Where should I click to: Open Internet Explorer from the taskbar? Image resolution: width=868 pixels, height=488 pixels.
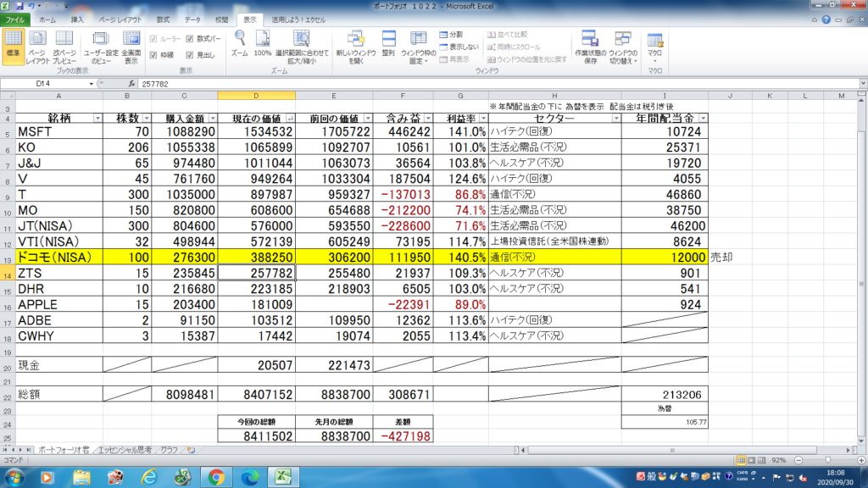click(x=149, y=477)
